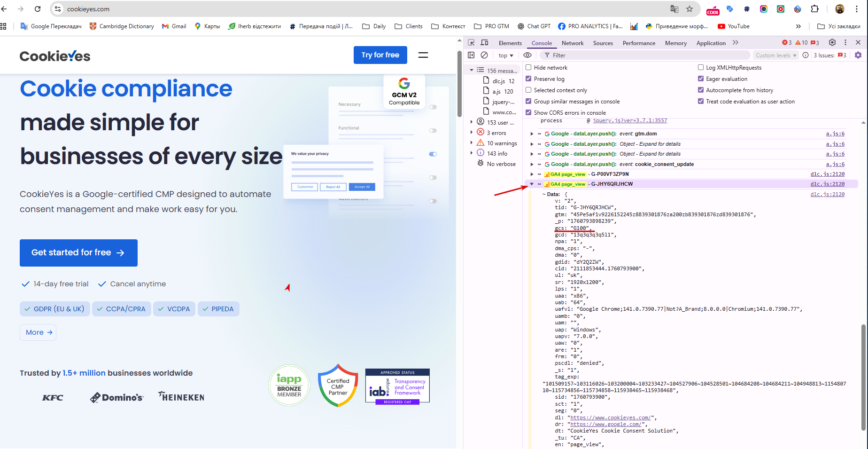The height and width of the screenshot is (449, 868).
Task: Toggle the DevTools device toolbar icon
Action: (484, 43)
